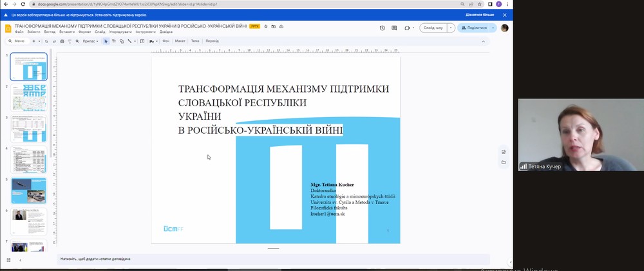This screenshot has height=271, width=644.
Task: Open the Припас zoom dropdown
Action: (x=89, y=41)
